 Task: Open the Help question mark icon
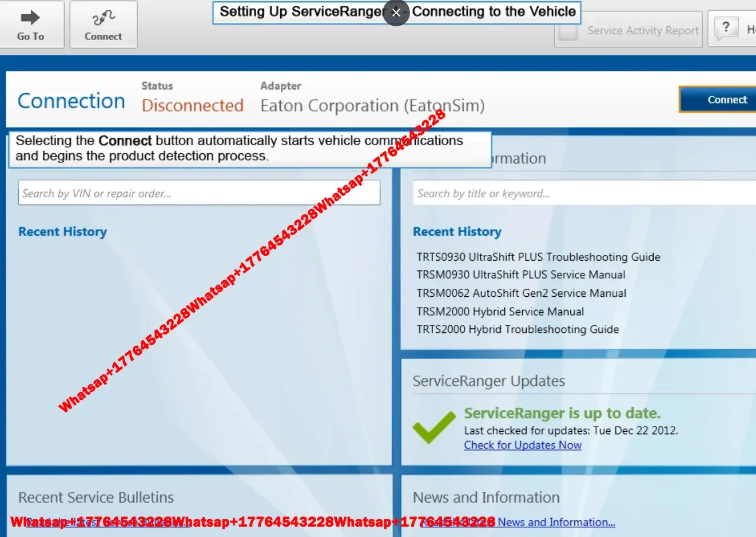[726, 27]
